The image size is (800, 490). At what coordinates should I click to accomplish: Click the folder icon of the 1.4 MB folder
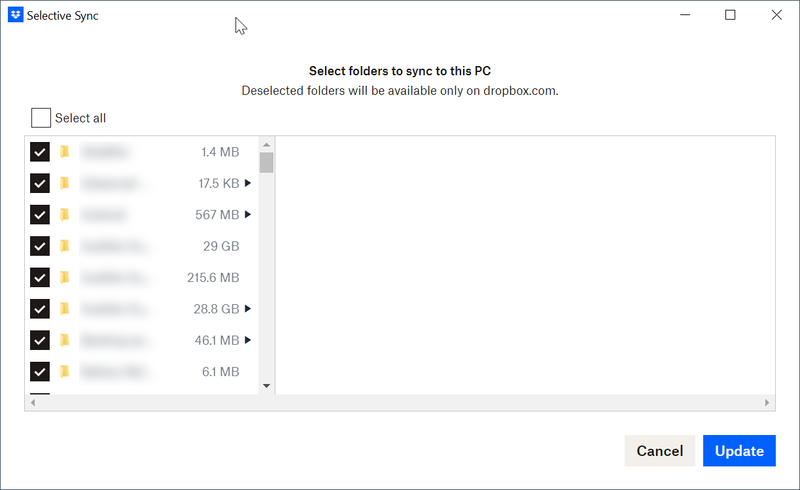[65, 152]
